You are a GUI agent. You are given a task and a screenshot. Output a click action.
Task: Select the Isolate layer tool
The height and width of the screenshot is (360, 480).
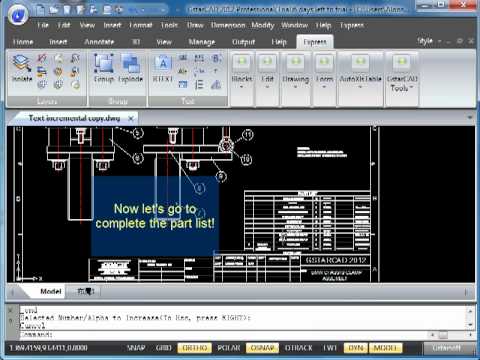tap(22, 68)
